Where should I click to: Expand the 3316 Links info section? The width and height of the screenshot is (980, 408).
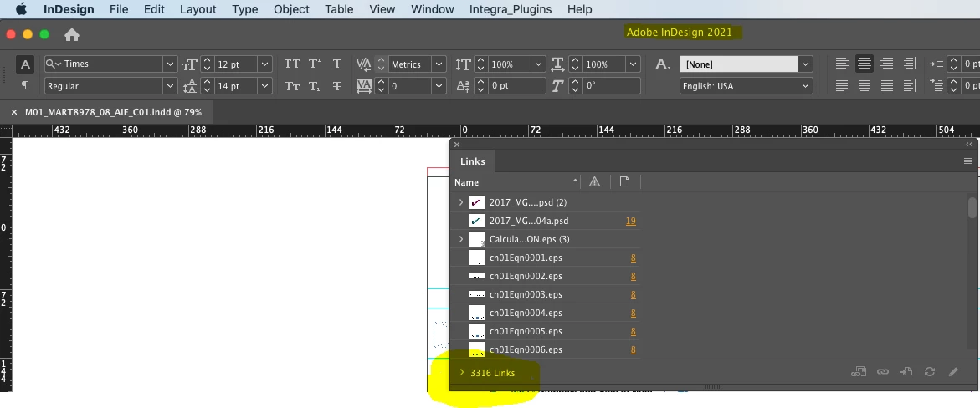pyautogui.click(x=462, y=372)
